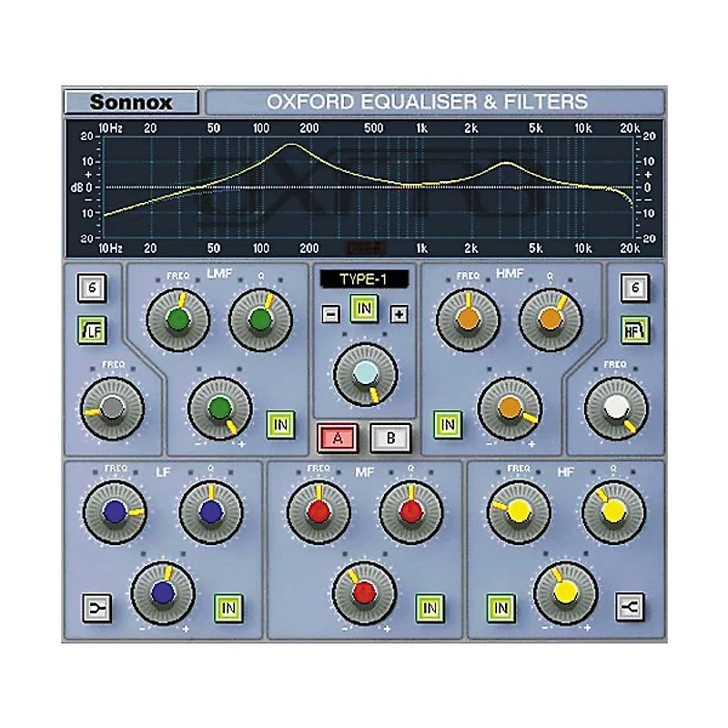Switch to preset A
The image size is (728, 728).
coord(337,438)
